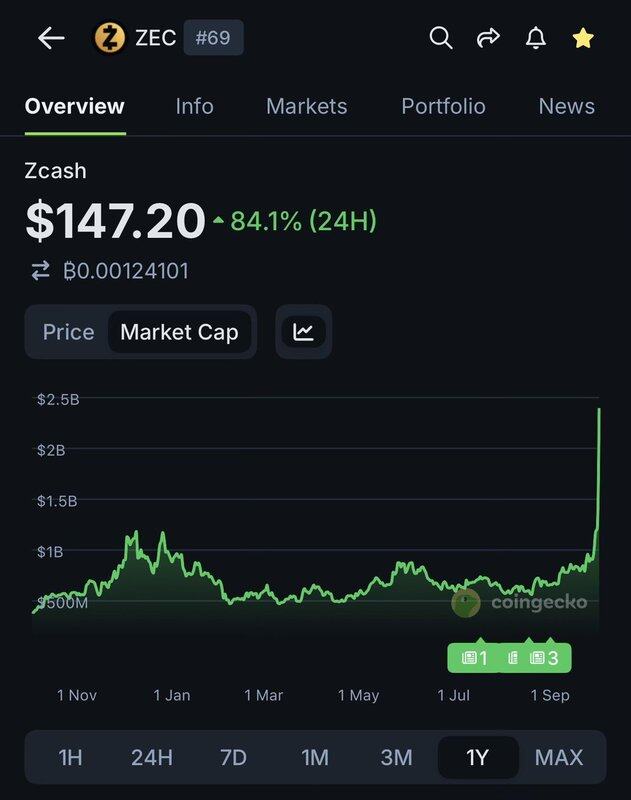Tap the Zcash coin logo

(x=109, y=39)
